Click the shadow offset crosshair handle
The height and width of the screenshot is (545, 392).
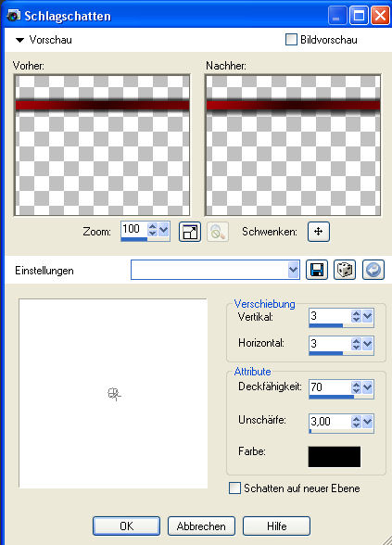click(114, 395)
